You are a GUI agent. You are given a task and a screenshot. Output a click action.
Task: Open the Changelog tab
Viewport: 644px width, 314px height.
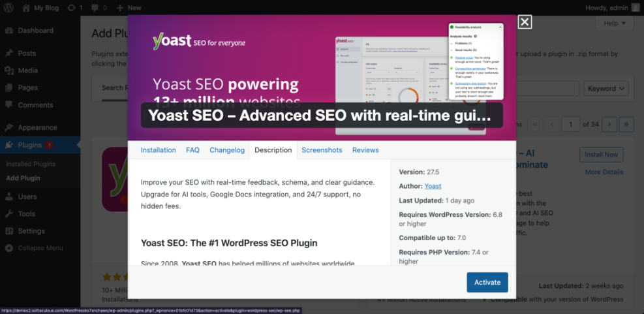(x=227, y=150)
